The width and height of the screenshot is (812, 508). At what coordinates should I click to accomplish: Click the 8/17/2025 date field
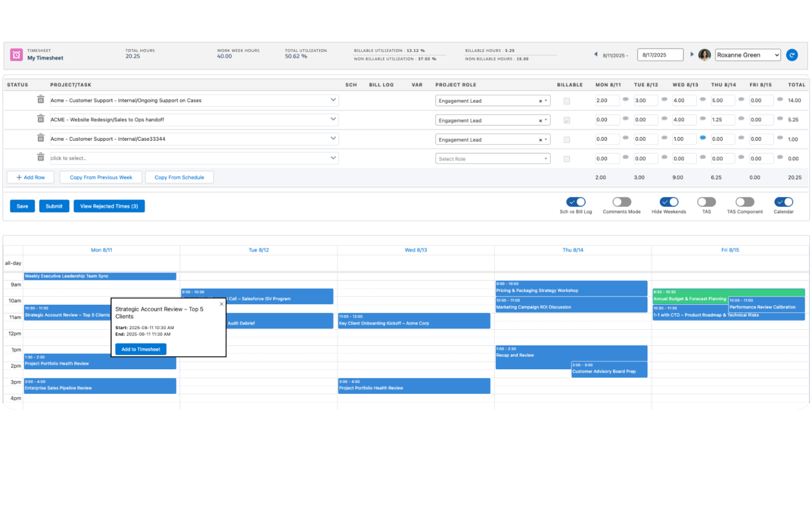point(660,55)
